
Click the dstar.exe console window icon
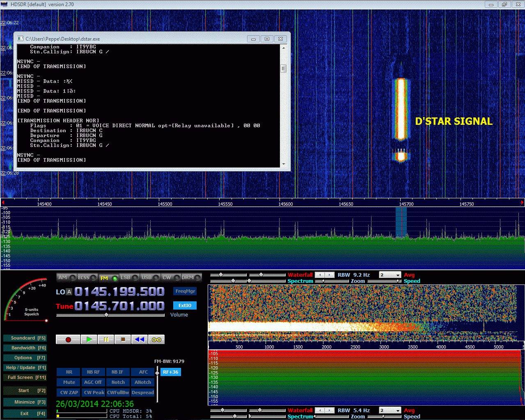[x=20, y=39]
